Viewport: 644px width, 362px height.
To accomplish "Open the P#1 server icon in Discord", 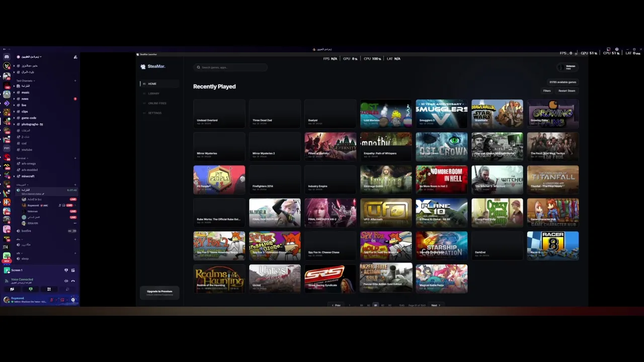I will pyautogui.click(x=7, y=148).
